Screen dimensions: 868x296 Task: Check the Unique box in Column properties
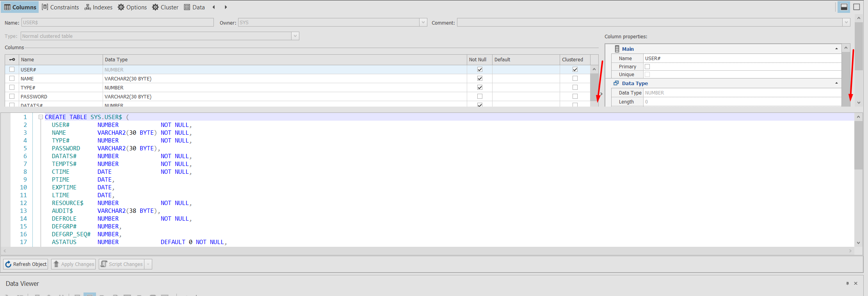click(647, 75)
